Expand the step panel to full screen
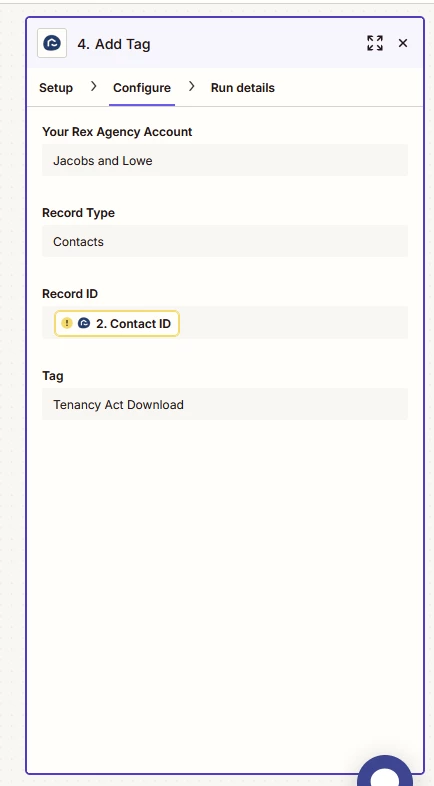The image size is (434, 786). tap(375, 44)
